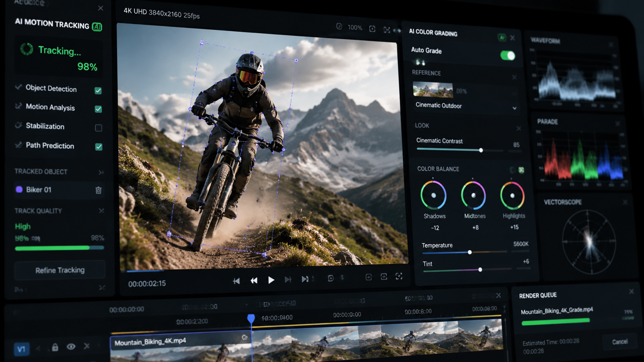Screen dimensions: 644x362
Task: Delete the Biker 01 tracked object
Action: tap(99, 190)
